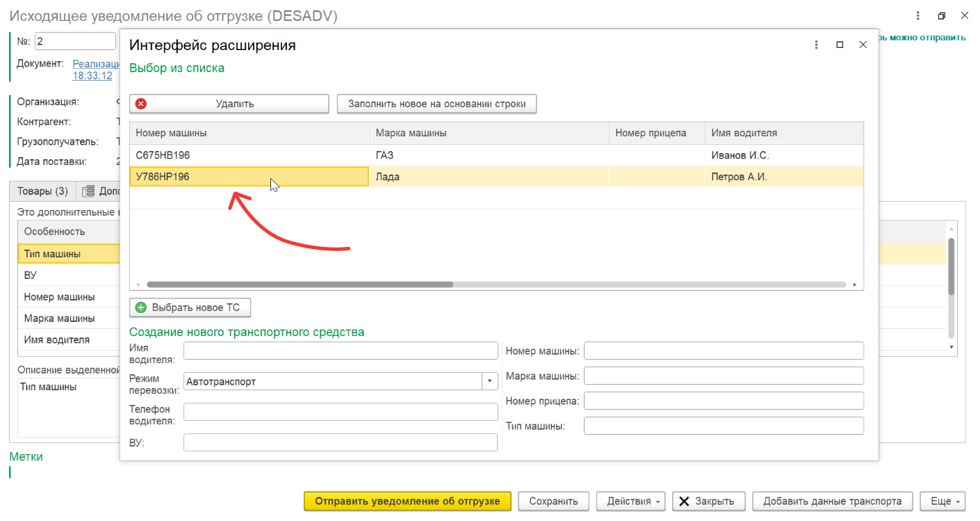Viewport: 980px width, 521px height.
Task: Click the right arrow of vehicle list scrollbar
Action: (x=854, y=284)
